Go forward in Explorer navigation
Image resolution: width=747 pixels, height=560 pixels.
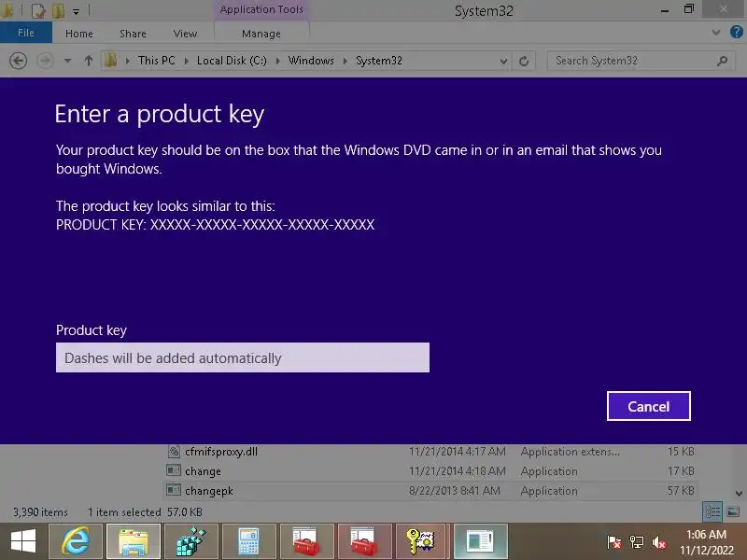pos(45,61)
